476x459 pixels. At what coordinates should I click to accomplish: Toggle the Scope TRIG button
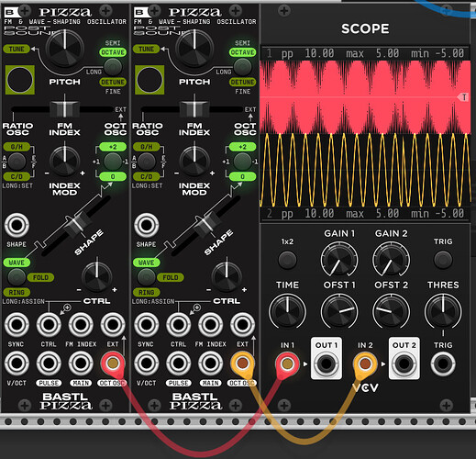pyautogui.click(x=443, y=260)
